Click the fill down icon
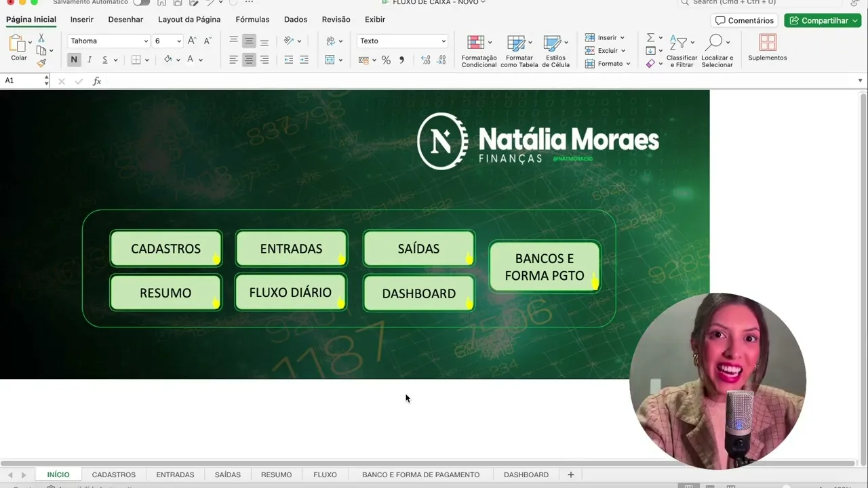 650,51
